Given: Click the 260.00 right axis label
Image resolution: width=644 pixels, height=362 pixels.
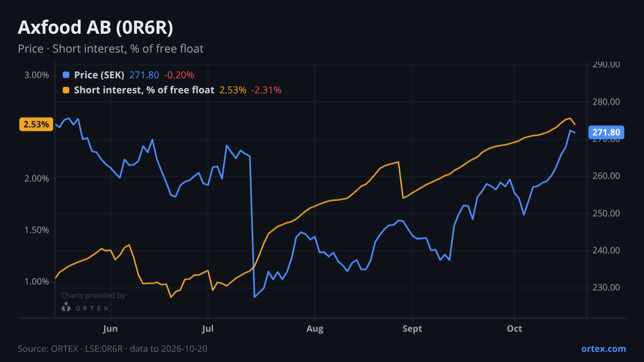Looking at the screenshot, I should [x=606, y=176].
